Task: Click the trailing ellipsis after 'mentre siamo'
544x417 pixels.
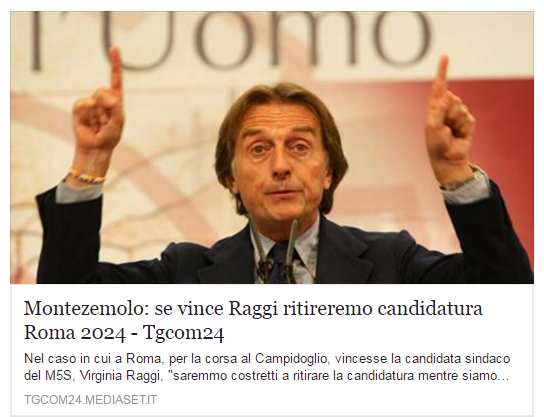Action: 504,376
